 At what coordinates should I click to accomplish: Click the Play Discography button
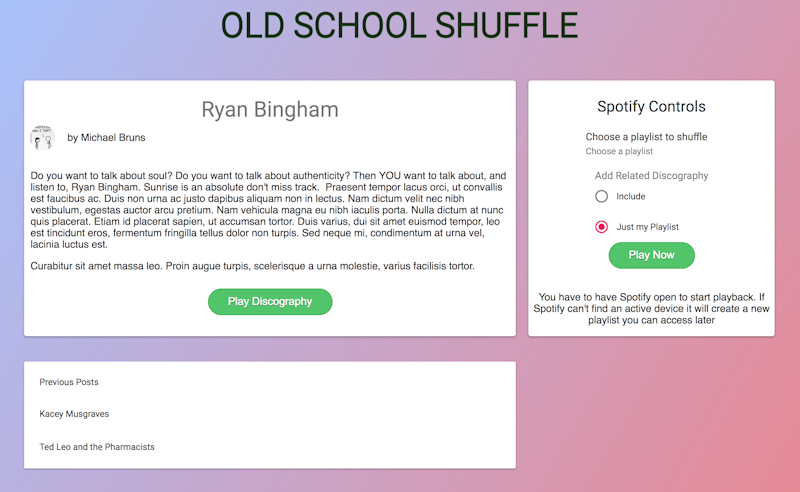coord(270,302)
